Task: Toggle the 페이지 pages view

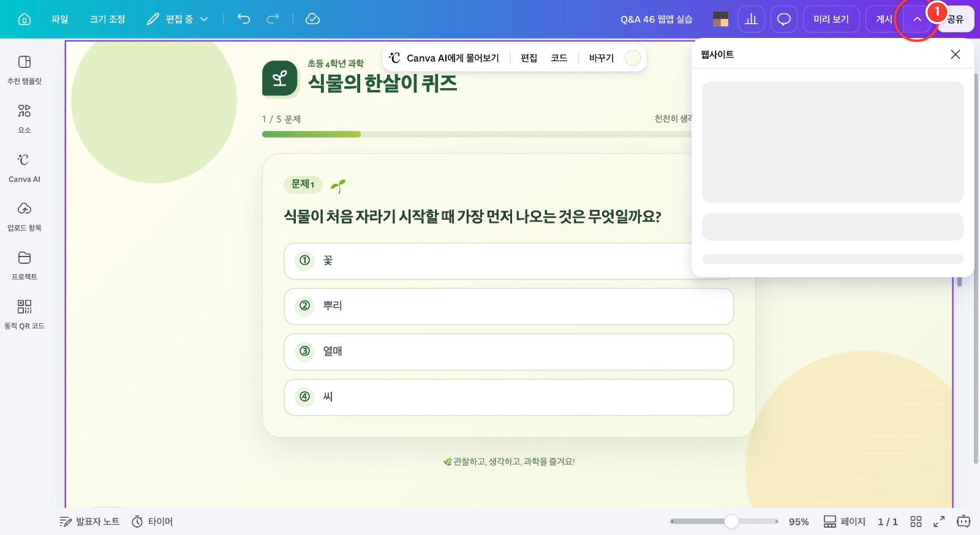Action: (x=844, y=522)
